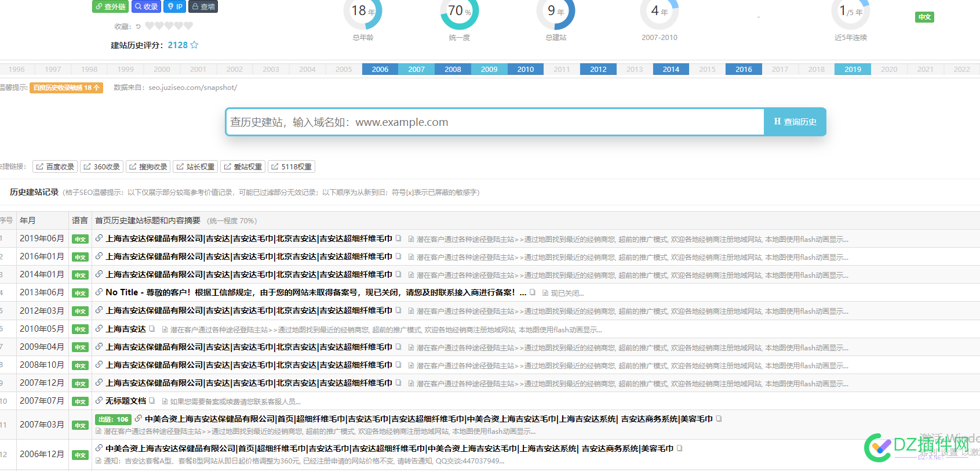Click copy icon after 2006年12月 title
This screenshot has width=980, height=471.
680,448
